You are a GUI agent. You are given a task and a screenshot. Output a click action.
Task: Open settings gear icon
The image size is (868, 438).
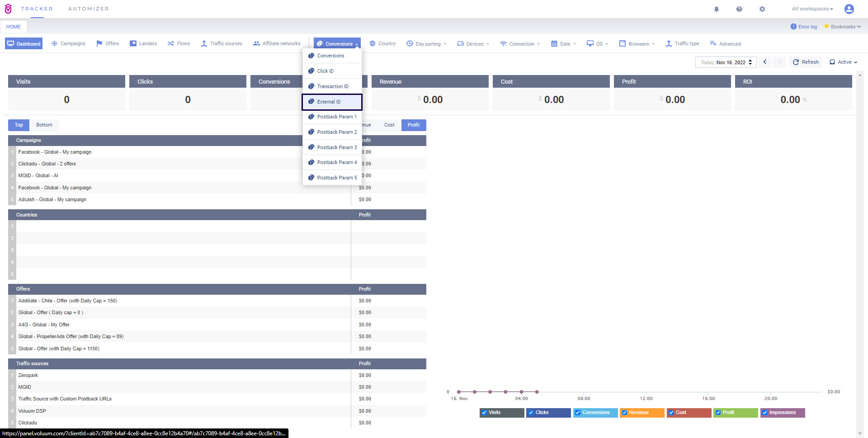[x=762, y=9]
